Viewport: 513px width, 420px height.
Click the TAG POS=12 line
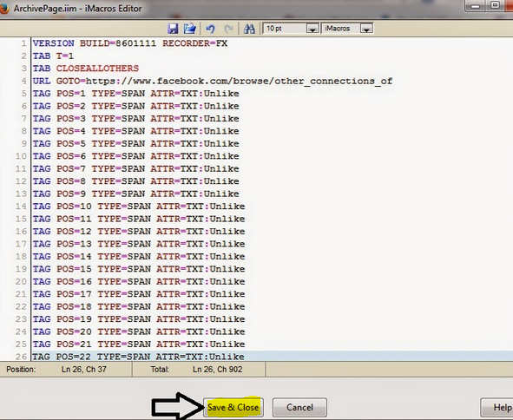tap(139, 232)
